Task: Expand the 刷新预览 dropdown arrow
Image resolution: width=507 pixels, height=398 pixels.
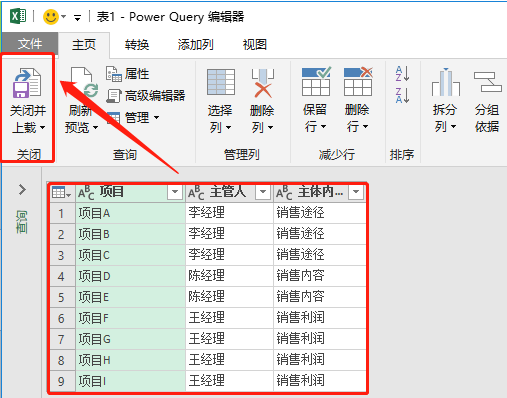Action: pos(95,127)
